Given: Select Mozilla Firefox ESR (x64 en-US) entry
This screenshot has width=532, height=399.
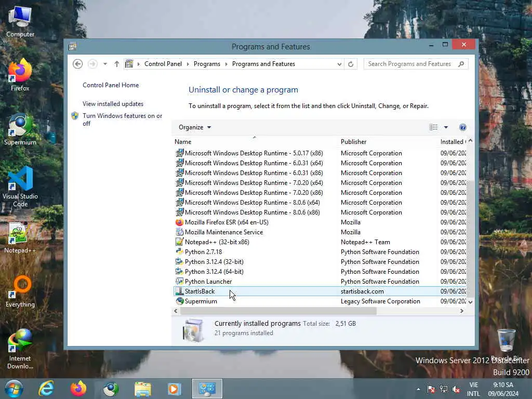Looking at the screenshot, I should click(320, 222).
